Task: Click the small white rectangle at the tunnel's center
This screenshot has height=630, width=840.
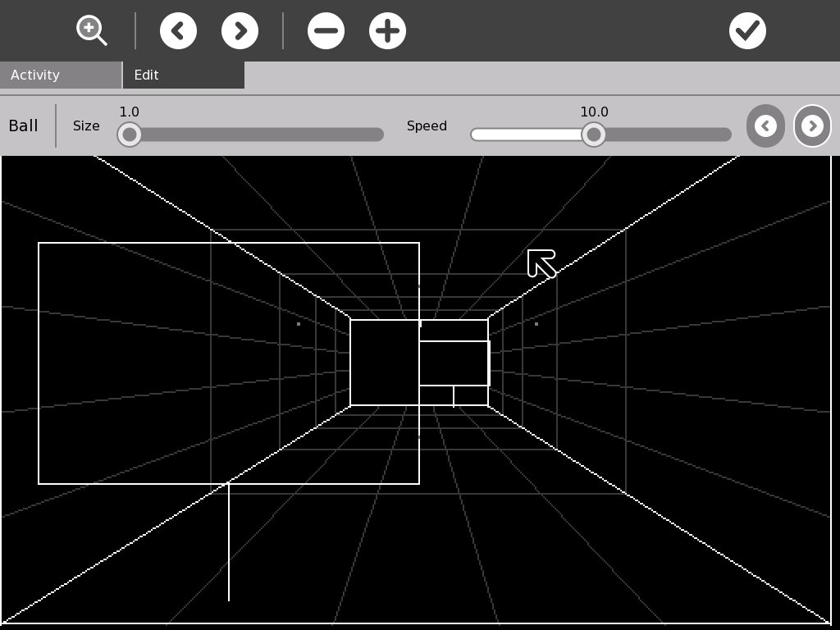Action: coord(454,363)
